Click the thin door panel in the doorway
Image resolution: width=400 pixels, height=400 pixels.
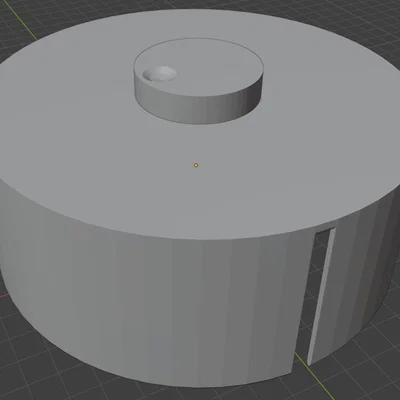321,296
